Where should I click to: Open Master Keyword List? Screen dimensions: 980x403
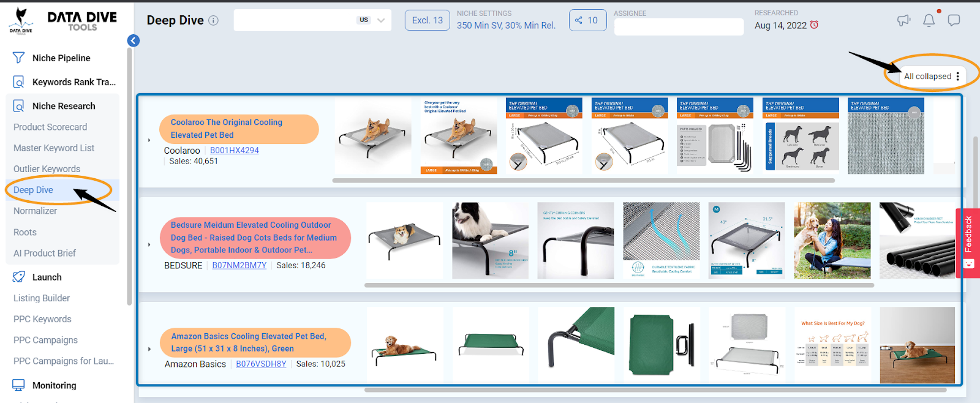pyautogui.click(x=54, y=148)
